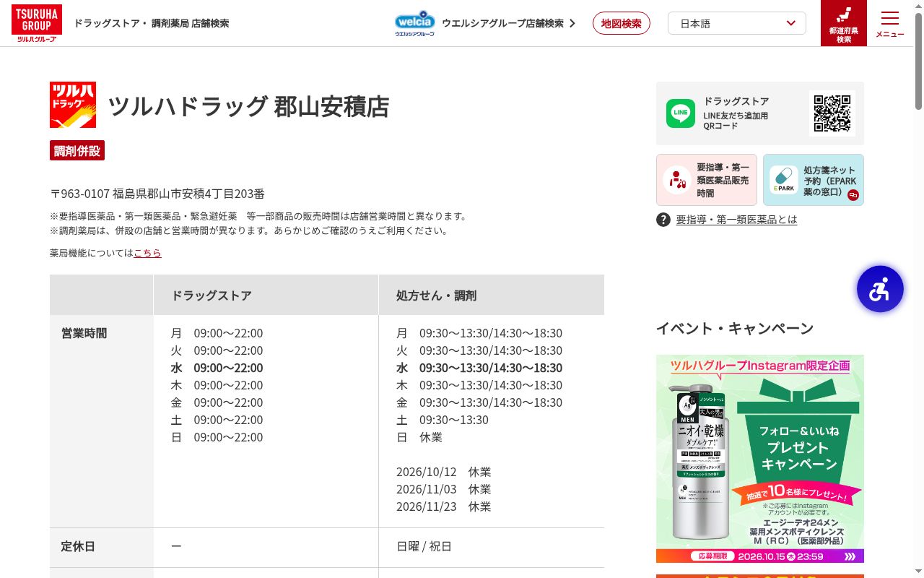The height and width of the screenshot is (578, 924).
Task: Open 要指導・第一類医薬品販売時間 card
Action: pos(707,180)
